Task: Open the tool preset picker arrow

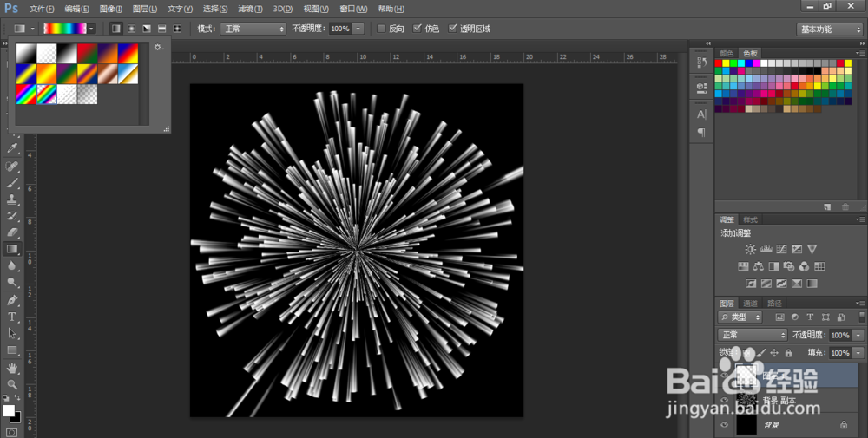Action: (x=32, y=29)
